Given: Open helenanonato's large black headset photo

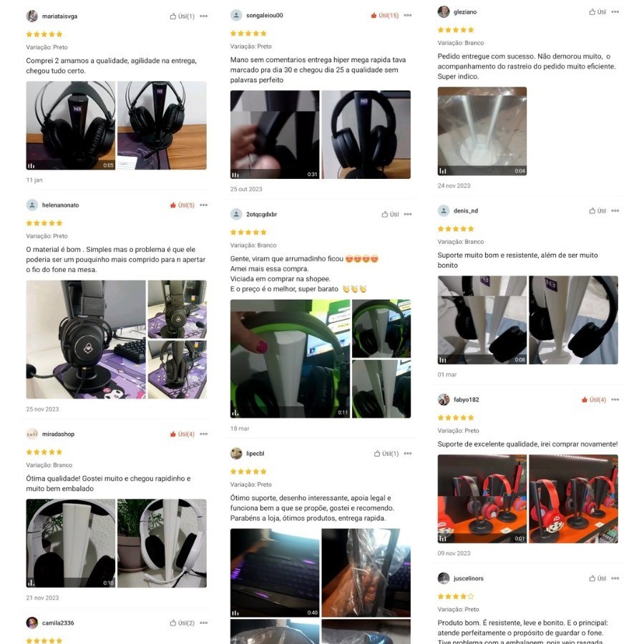Looking at the screenshot, I should (86, 340).
